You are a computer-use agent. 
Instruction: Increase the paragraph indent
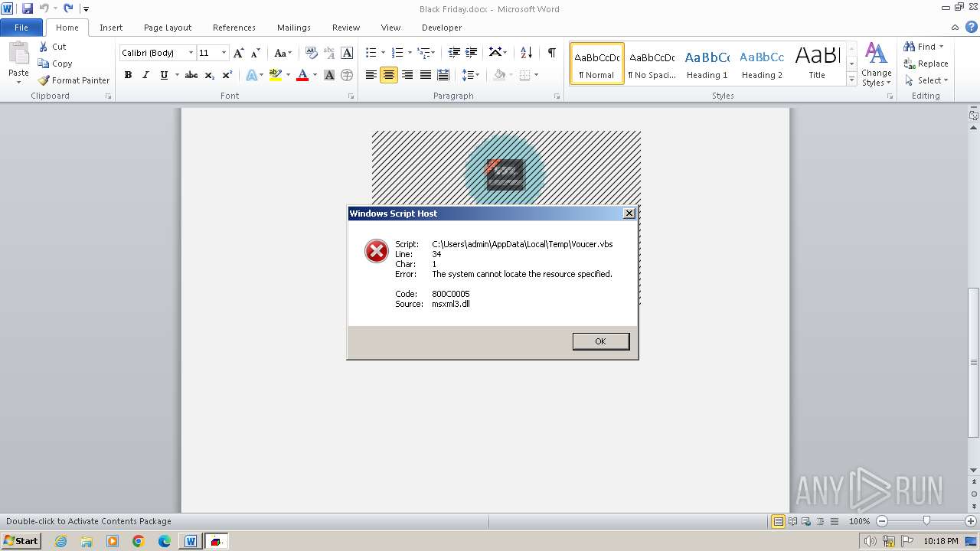(472, 53)
